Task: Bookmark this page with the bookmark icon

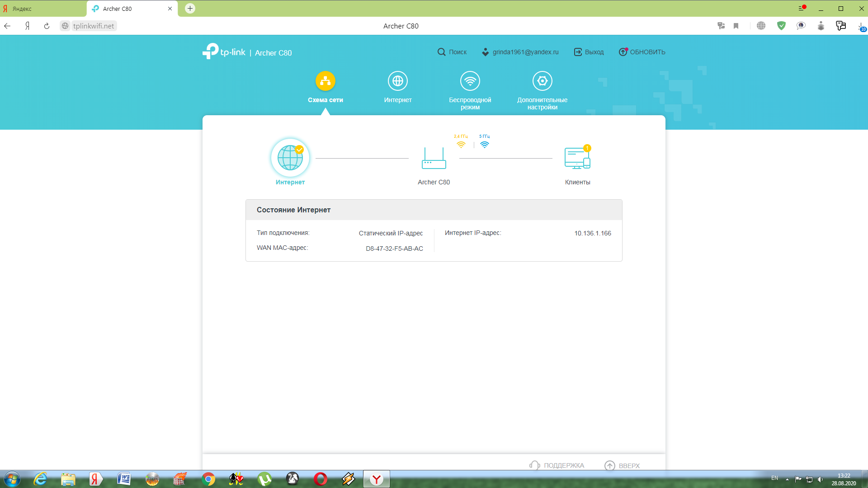Action: [x=736, y=26]
